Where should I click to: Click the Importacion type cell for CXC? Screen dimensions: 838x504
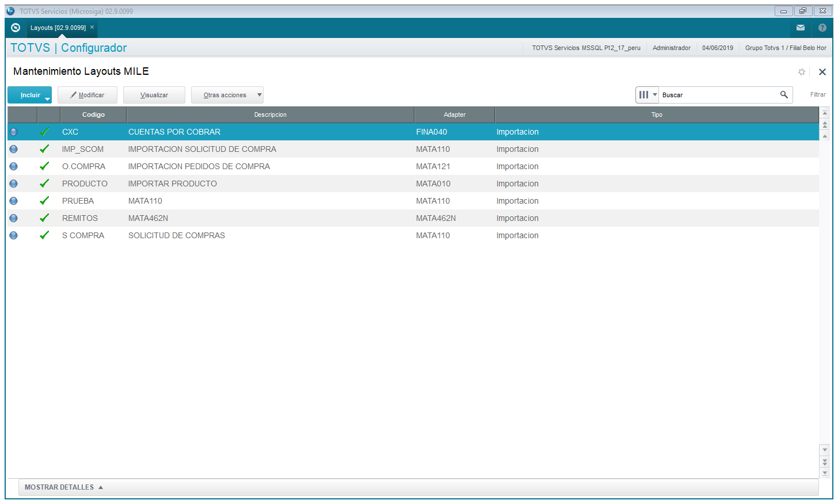click(x=517, y=132)
